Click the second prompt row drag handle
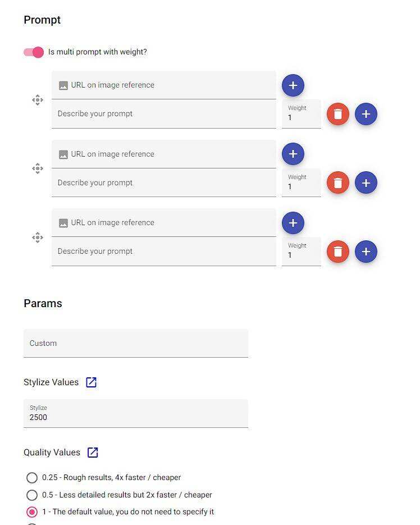Image resolution: width=420 pixels, height=525 pixels. [38, 168]
